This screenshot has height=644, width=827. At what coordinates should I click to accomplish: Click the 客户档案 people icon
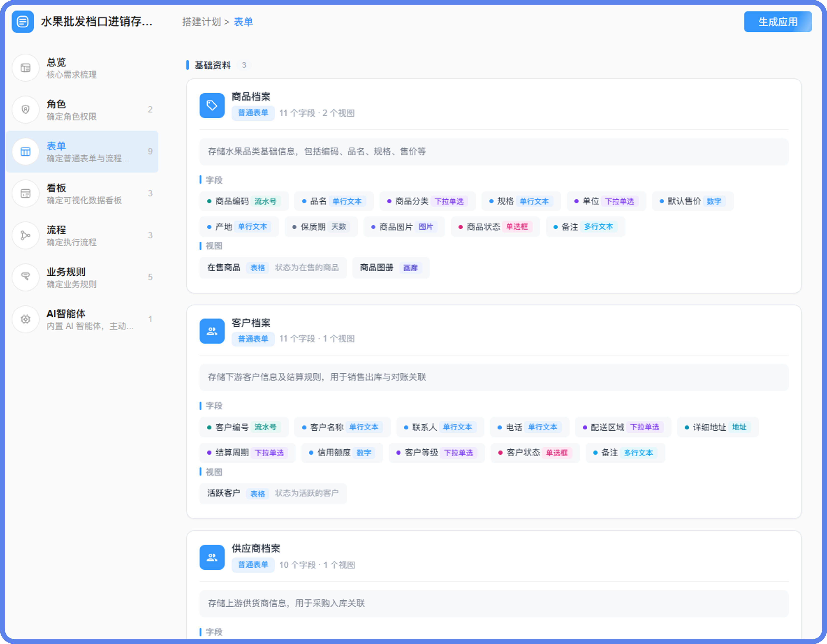(212, 331)
